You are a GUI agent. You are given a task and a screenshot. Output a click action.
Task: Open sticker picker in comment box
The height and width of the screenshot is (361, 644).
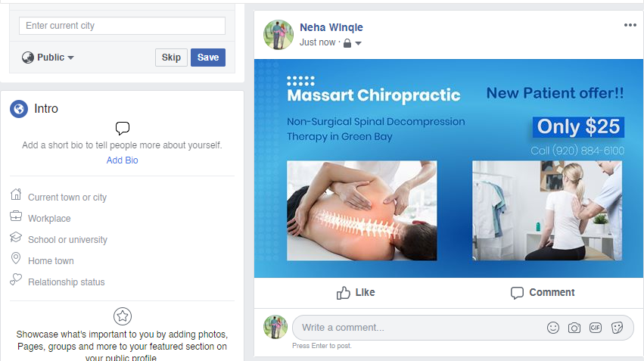617,328
